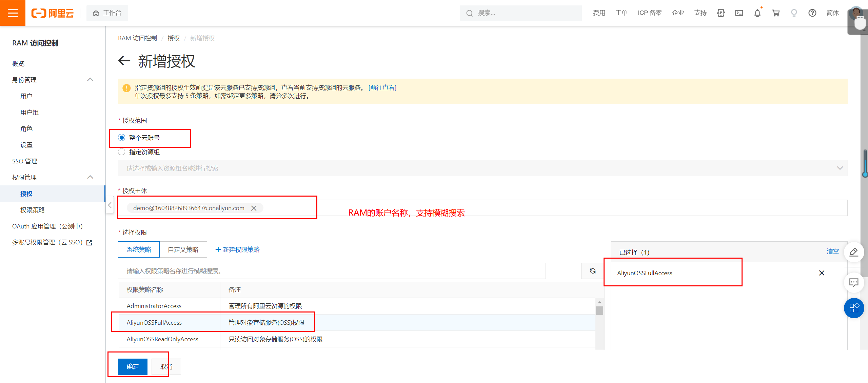Select the AdministratorAccess policy row
868x383 pixels.
point(357,306)
